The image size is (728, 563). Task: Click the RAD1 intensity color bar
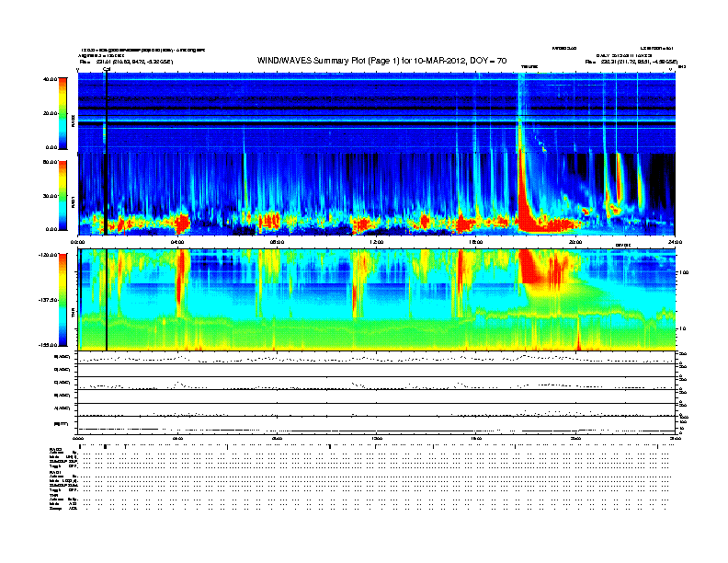(x=63, y=195)
